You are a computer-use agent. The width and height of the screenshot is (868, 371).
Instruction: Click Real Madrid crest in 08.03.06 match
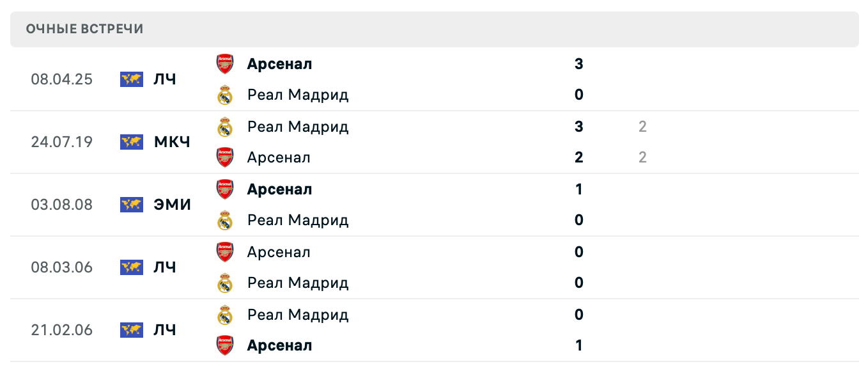(225, 283)
